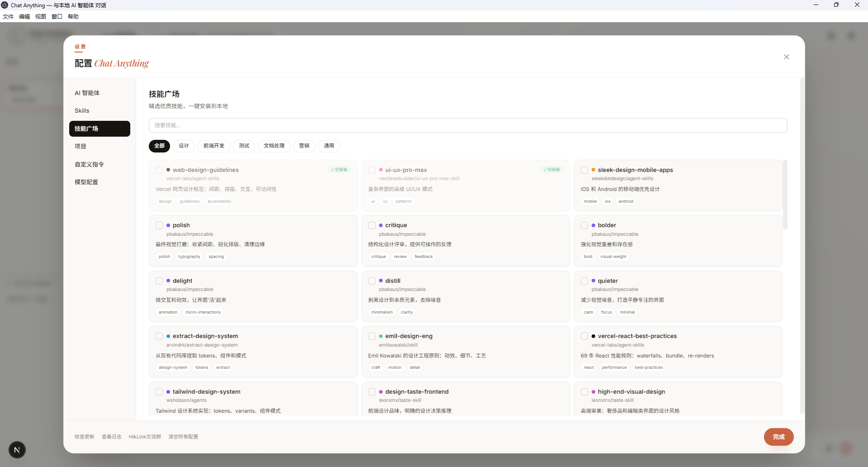The height and width of the screenshot is (467, 868).
Task: Filter skills by 通用
Action: tap(329, 146)
